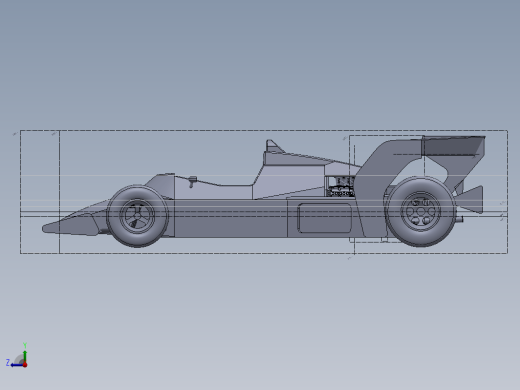Click the plane marker below the rear sketch box
Screen dimensions: 520x390
[349, 258]
